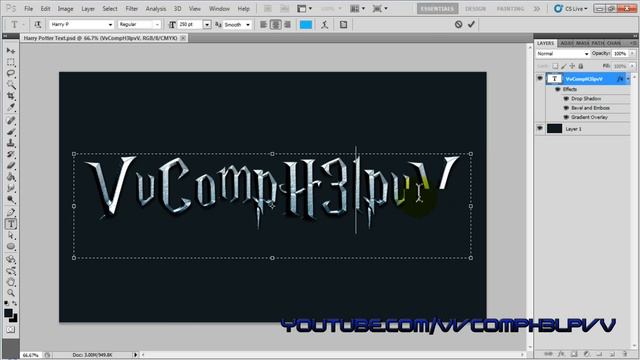Select the Quick Selection wand tool
The image size is (640, 360).
[x=11, y=85]
